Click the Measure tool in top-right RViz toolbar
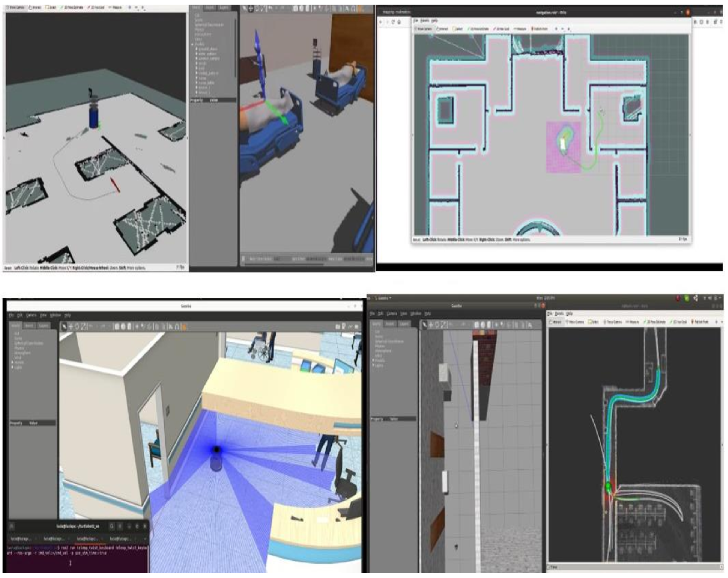 (520, 29)
